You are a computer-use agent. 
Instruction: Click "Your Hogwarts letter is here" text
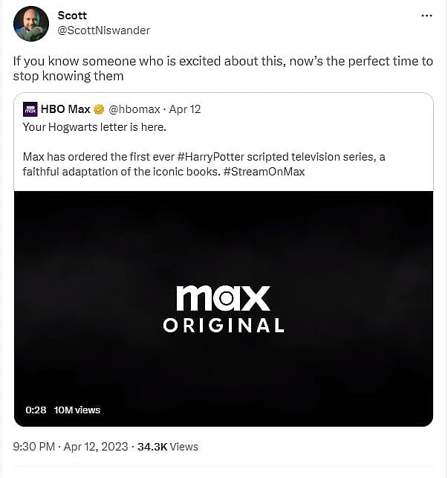[94, 126]
